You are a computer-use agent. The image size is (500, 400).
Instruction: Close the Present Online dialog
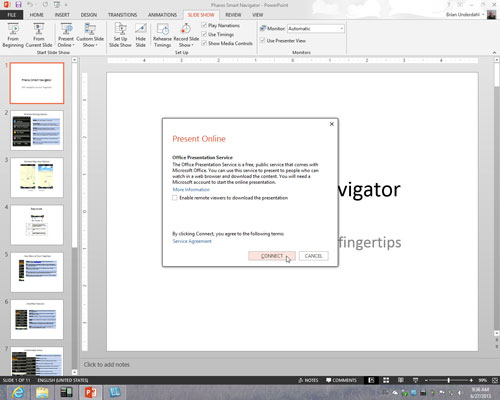click(332, 124)
